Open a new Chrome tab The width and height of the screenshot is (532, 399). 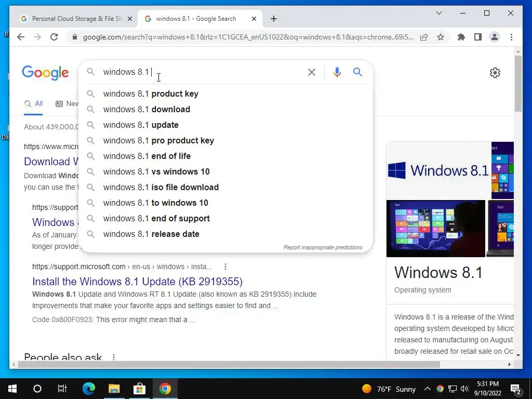(274, 19)
